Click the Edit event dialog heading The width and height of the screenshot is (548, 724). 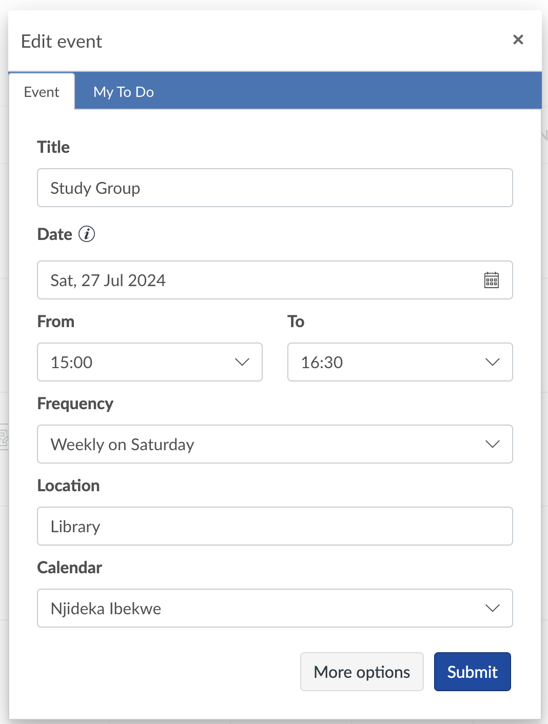[61, 42]
